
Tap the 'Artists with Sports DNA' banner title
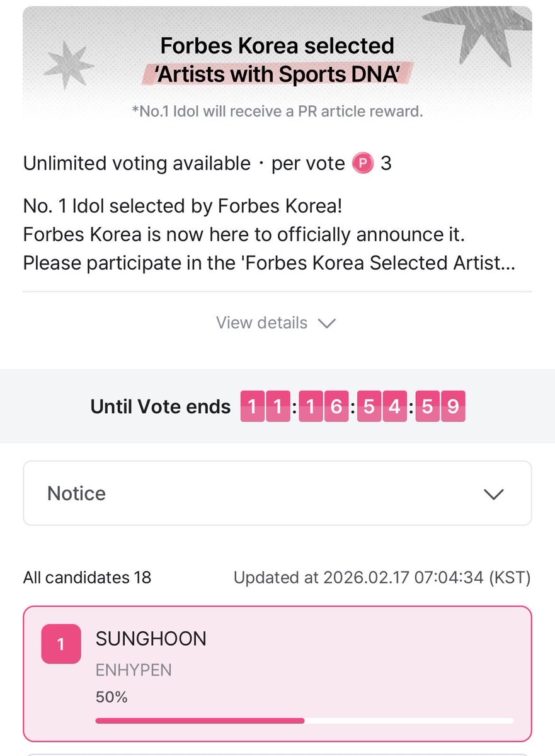pyautogui.click(x=277, y=75)
